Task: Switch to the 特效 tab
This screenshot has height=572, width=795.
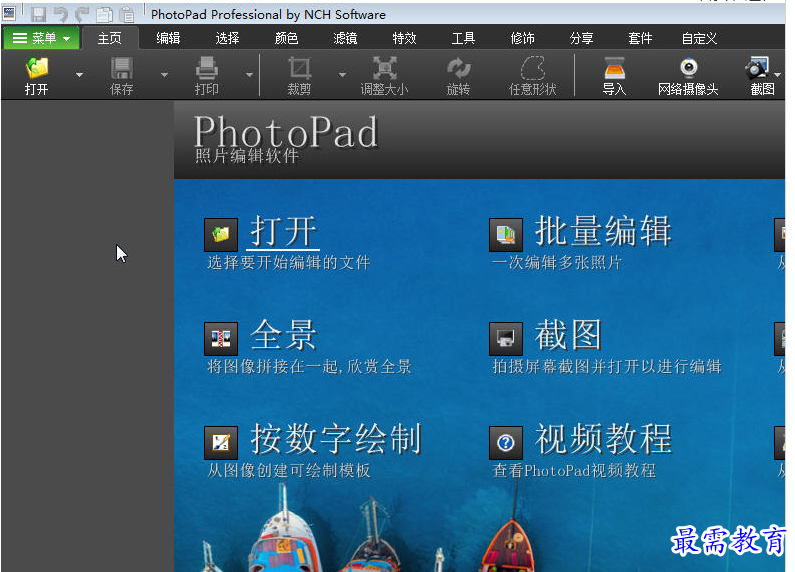Action: tap(404, 38)
